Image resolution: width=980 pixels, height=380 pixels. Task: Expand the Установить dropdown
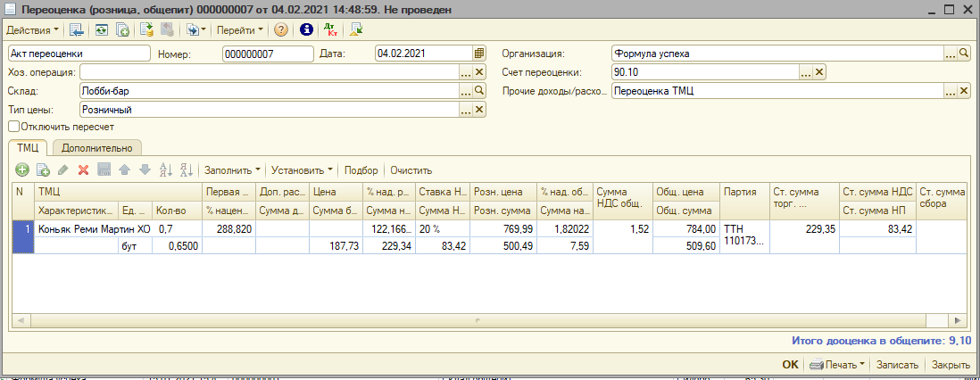(302, 169)
